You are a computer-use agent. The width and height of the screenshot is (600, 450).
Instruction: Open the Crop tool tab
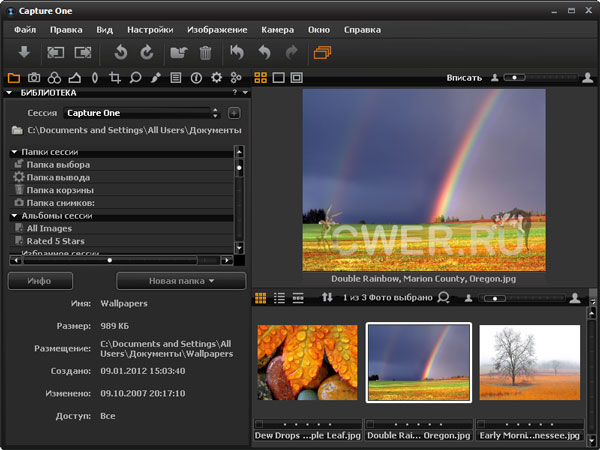tap(116, 77)
